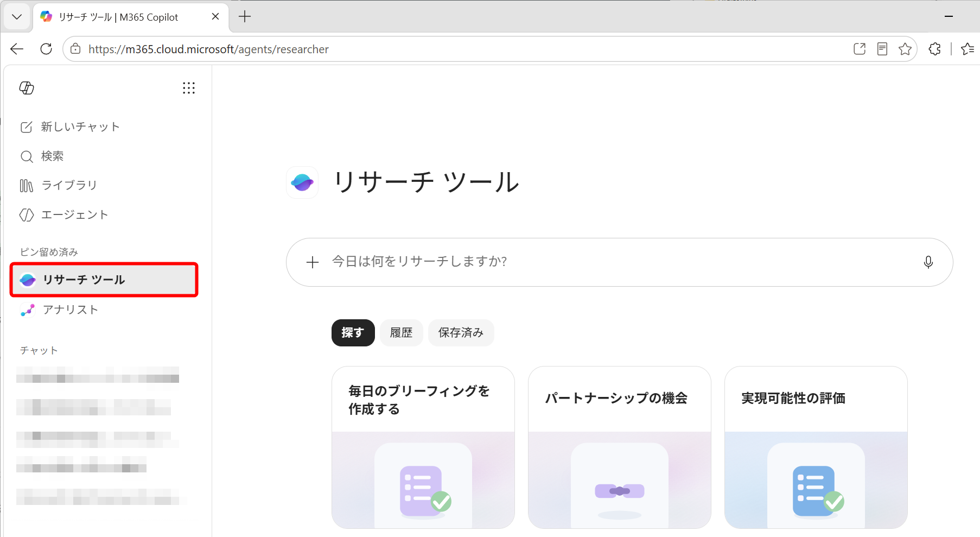Click the books icon beside ライブラリ
The image size is (980, 537).
(27, 186)
